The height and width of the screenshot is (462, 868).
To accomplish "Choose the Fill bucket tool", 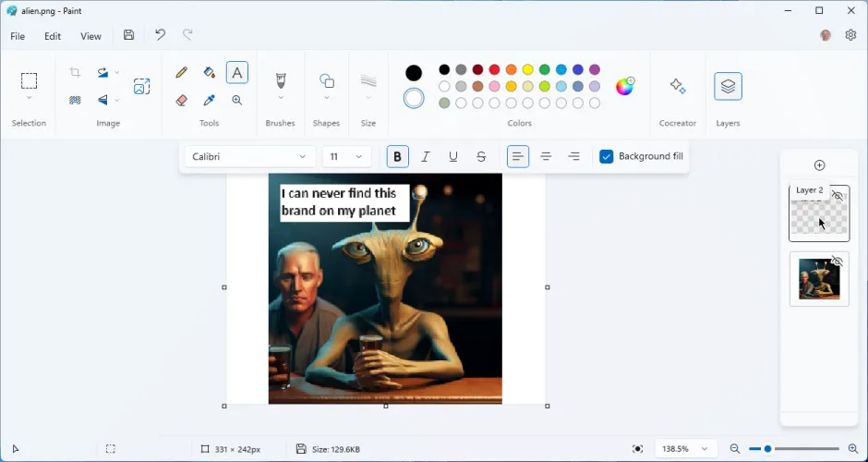I will point(210,73).
